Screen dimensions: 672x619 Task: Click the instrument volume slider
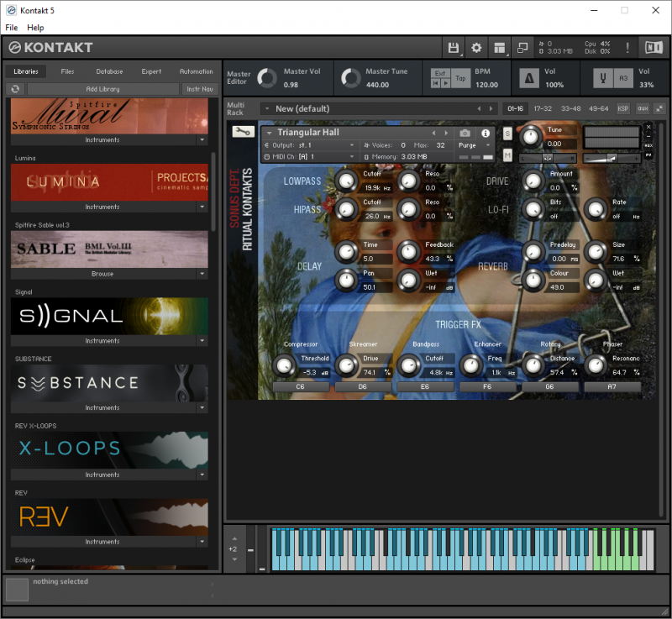tap(612, 159)
